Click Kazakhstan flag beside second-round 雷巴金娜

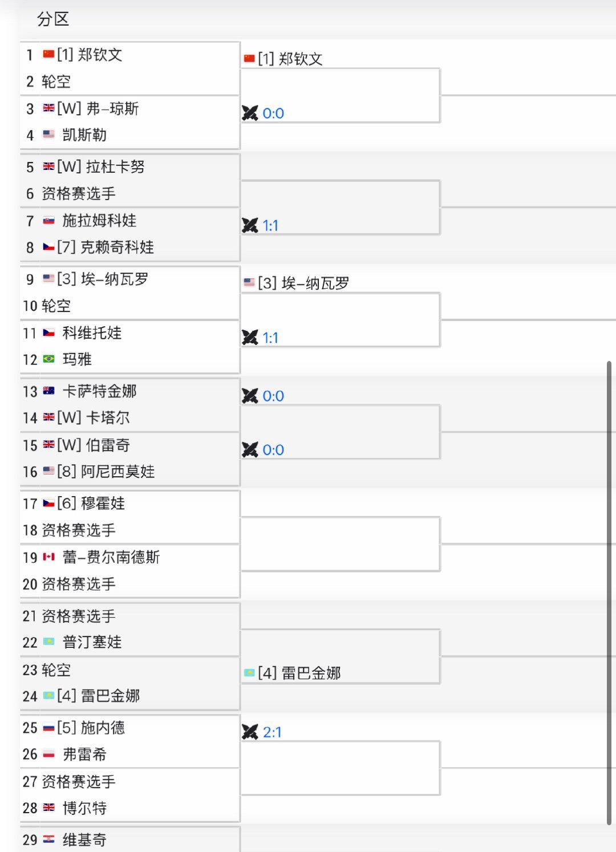pos(249,673)
